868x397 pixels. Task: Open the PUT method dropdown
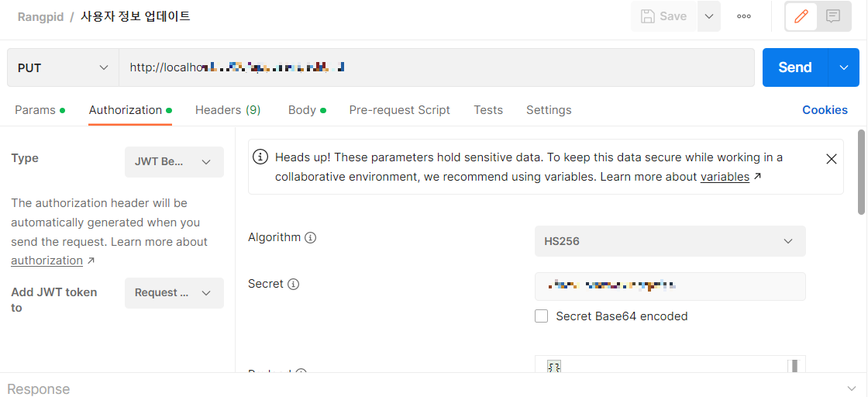point(63,67)
